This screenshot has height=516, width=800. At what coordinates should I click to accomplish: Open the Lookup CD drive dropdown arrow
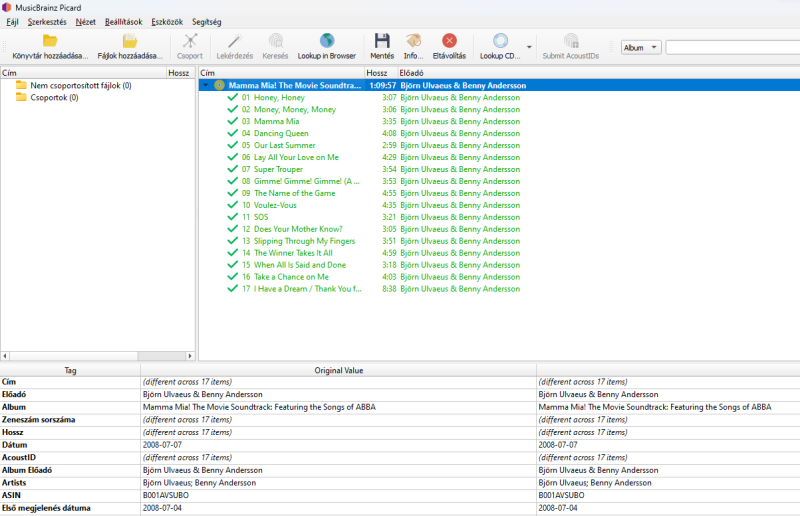click(x=529, y=47)
